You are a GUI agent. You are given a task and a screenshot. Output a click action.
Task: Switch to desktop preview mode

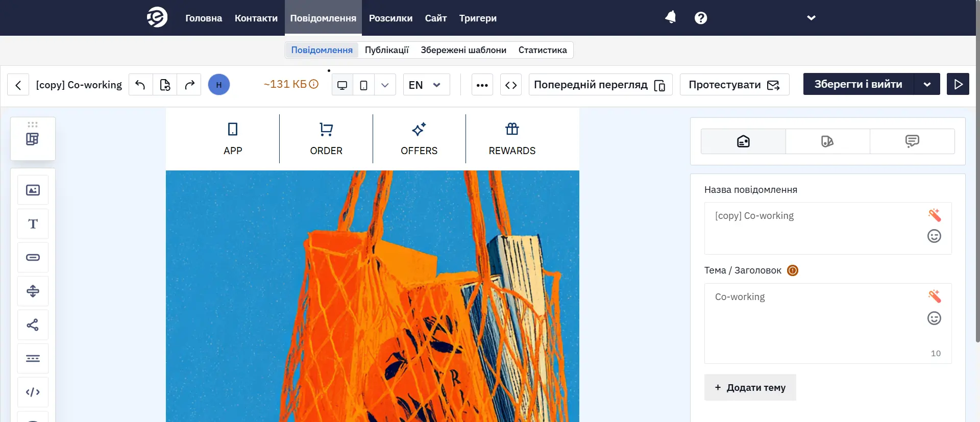point(342,85)
